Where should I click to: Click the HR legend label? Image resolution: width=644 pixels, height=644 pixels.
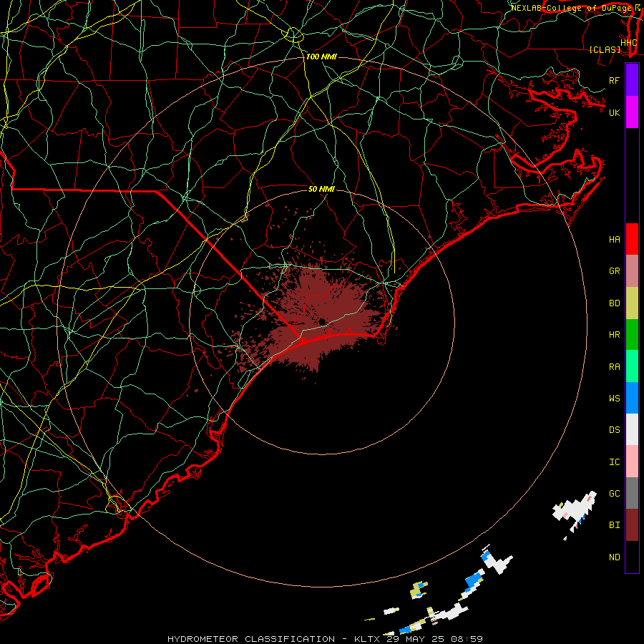614,335
